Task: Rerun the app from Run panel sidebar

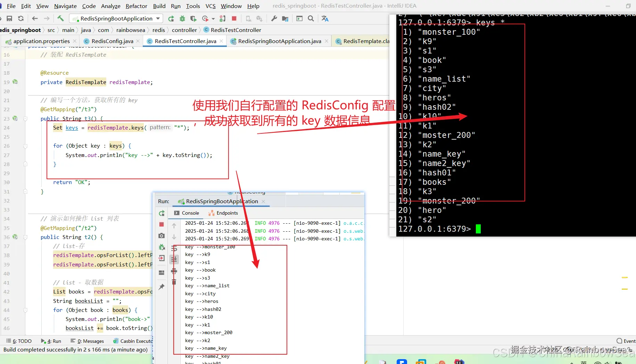Action: (162, 213)
